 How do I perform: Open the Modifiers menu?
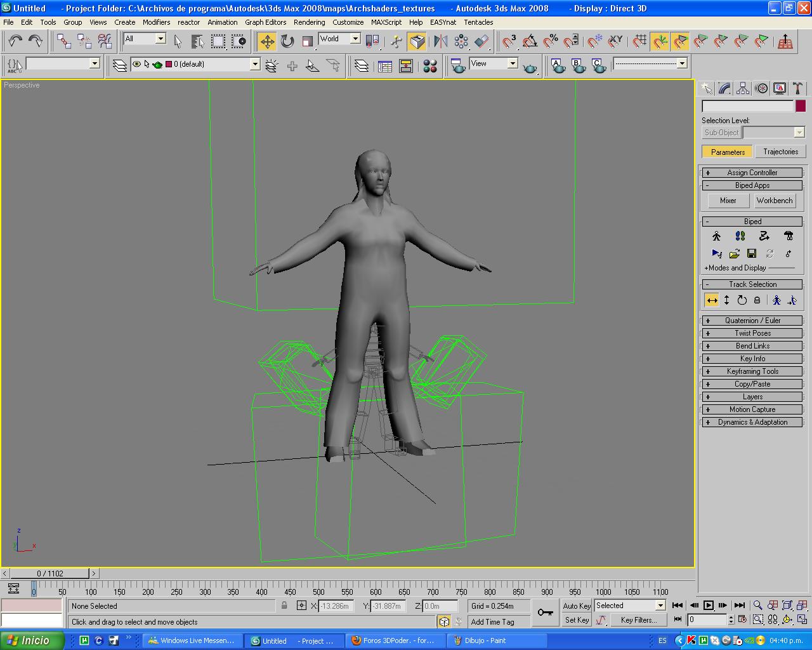click(156, 22)
